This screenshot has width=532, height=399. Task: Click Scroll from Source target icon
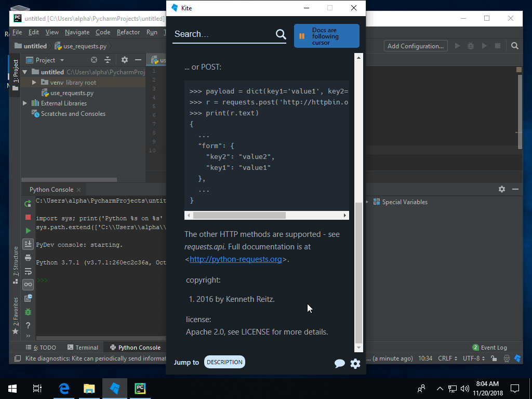[x=94, y=60]
